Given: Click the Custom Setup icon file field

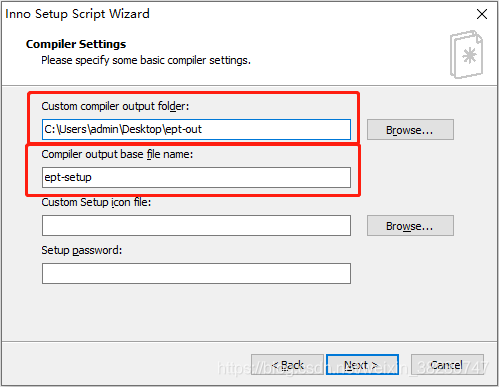Looking at the screenshot, I should pyautogui.click(x=196, y=225).
